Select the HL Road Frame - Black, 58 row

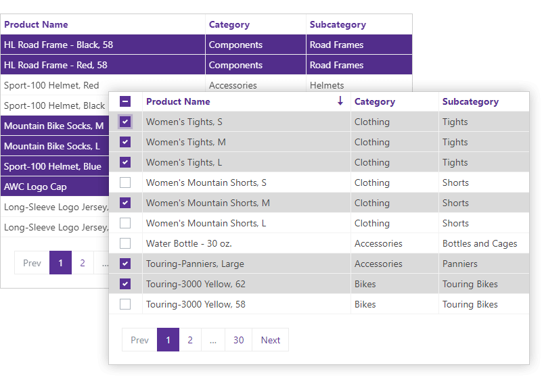[x=58, y=45]
